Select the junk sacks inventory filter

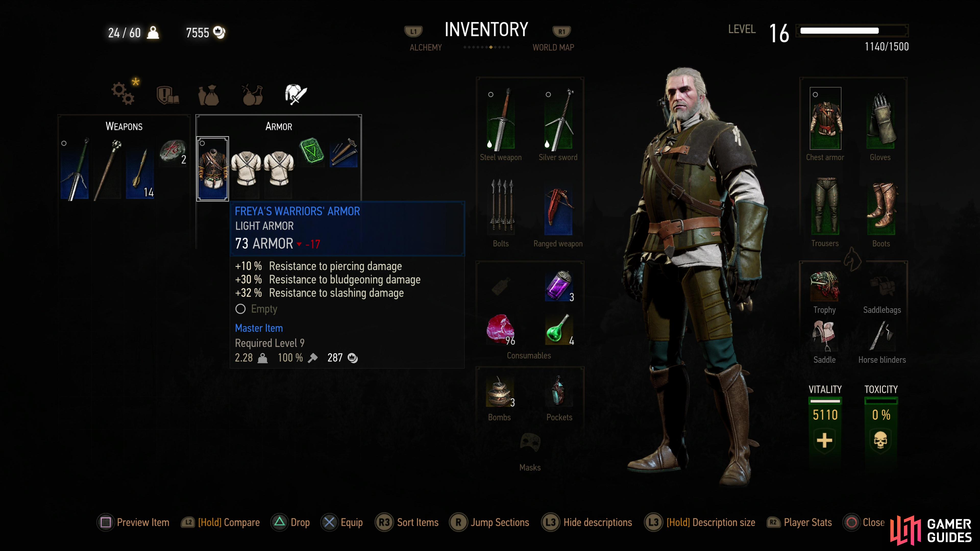tap(209, 95)
